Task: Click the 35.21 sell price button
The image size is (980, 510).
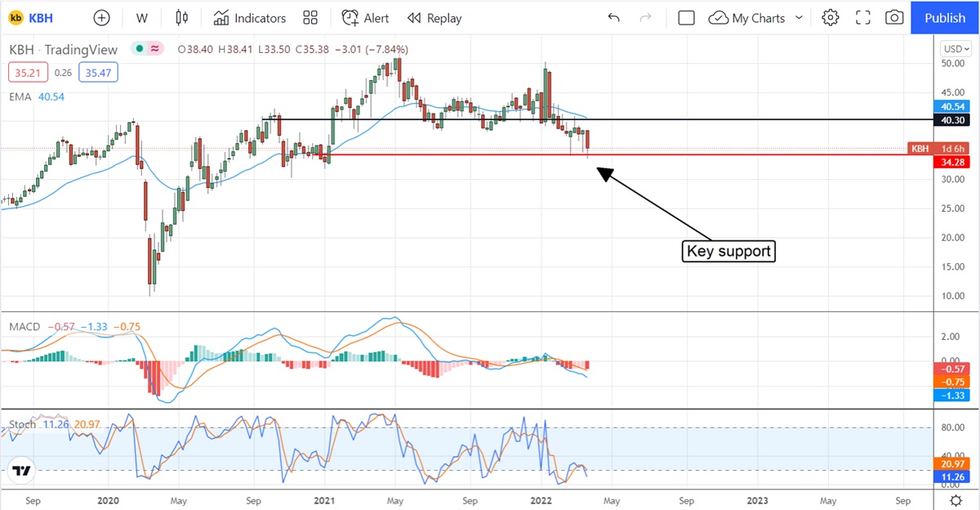Action: click(x=27, y=73)
